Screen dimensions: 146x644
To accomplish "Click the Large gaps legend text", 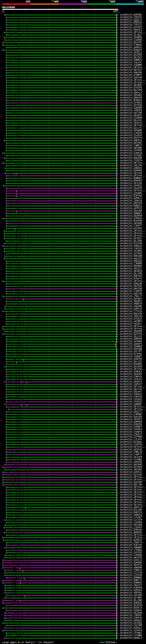I will [10, 642].
